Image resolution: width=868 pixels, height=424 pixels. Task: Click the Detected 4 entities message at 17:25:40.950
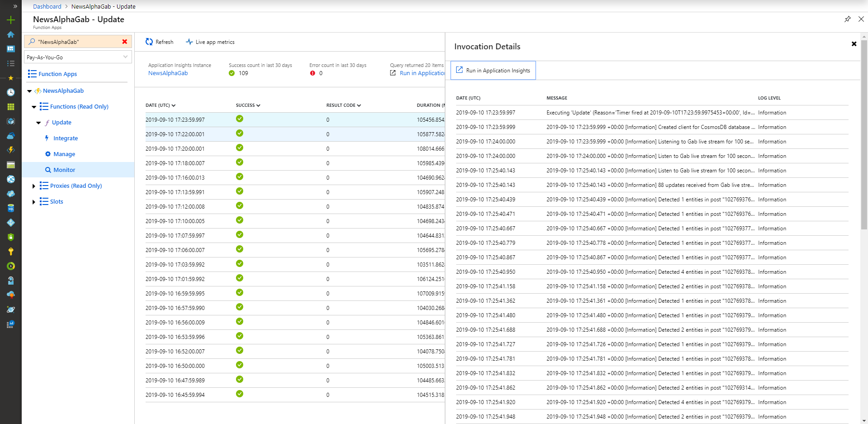[x=651, y=272]
